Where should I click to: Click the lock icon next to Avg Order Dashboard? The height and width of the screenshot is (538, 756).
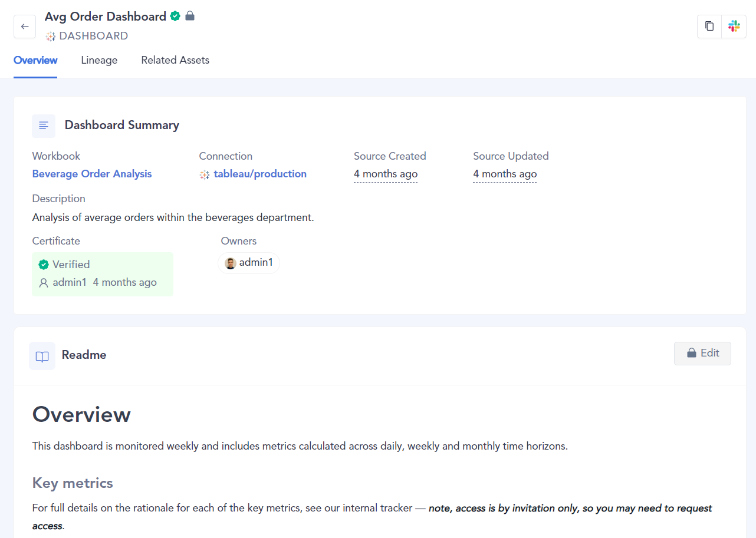coord(189,16)
